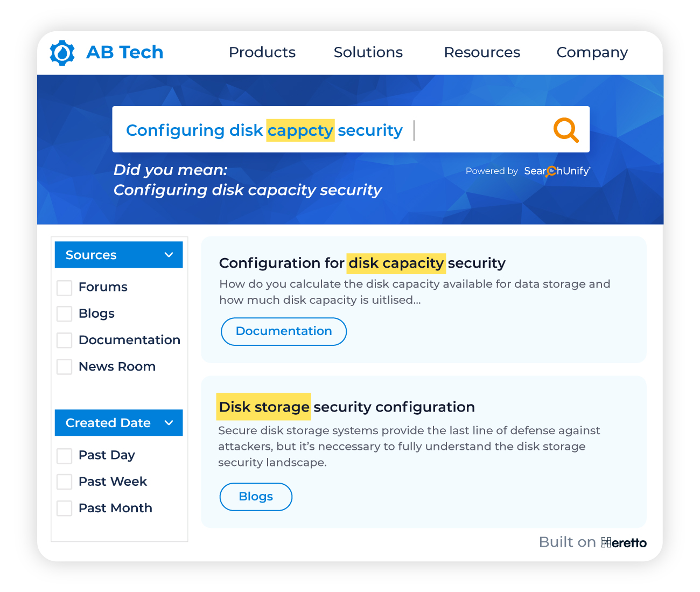Viewport: 700px width, 592px height.
Task: Expand the Created Date chevron
Action: click(x=169, y=423)
